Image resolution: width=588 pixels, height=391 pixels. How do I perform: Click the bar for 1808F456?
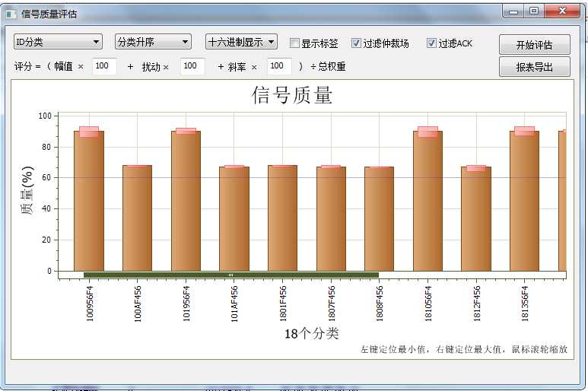click(379, 218)
